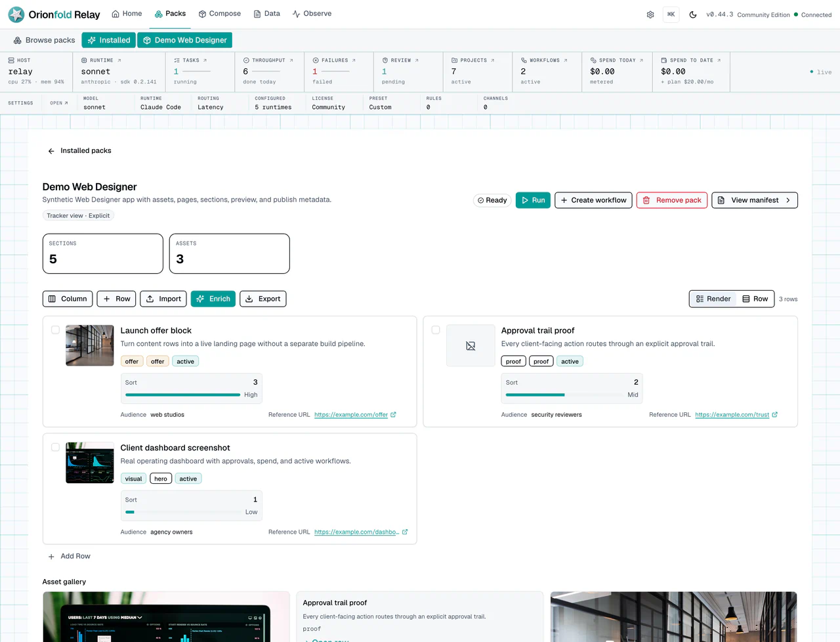The width and height of the screenshot is (840, 642).
Task: Open the Launch offer block office thumbnail
Action: pyautogui.click(x=90, y=345)
